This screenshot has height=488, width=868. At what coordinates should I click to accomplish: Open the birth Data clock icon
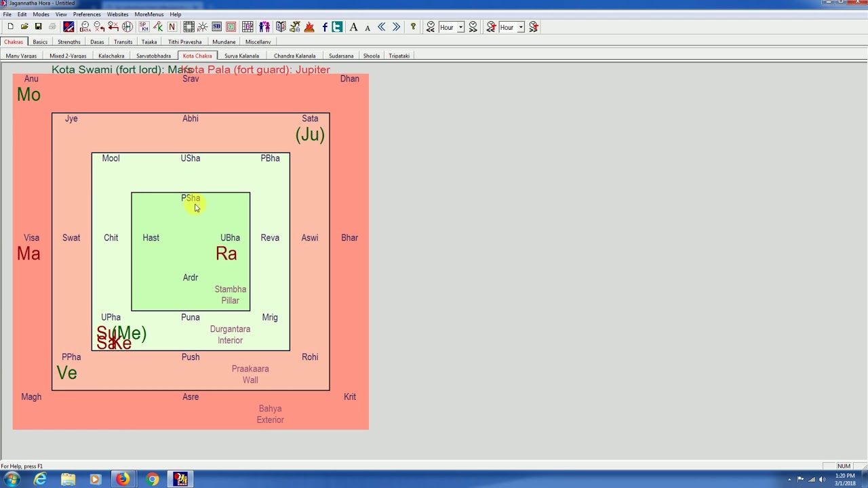[85, 27]
